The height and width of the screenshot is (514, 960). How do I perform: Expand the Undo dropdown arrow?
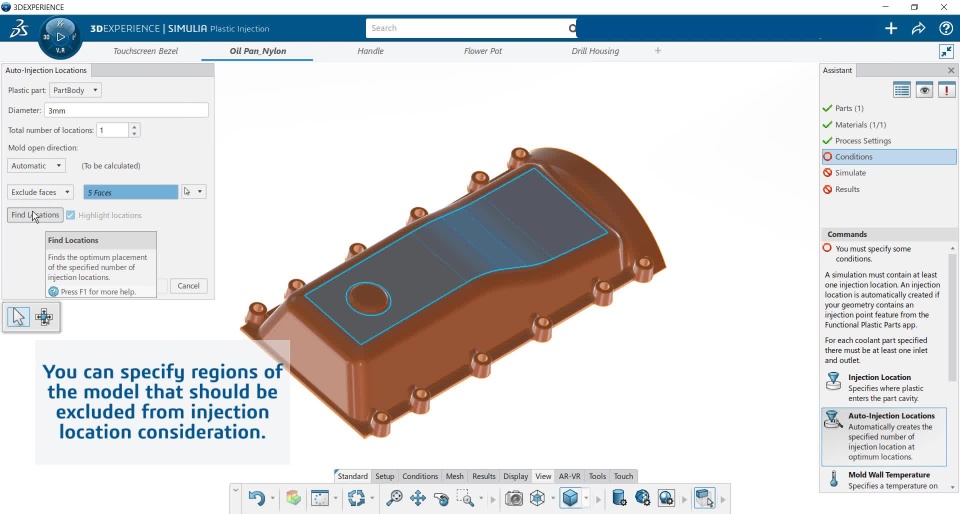coord(272,499)
